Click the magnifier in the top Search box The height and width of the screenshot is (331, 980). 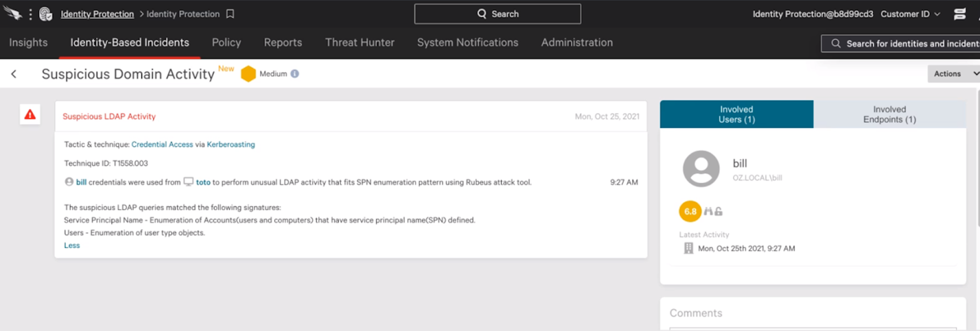(482, 14)
